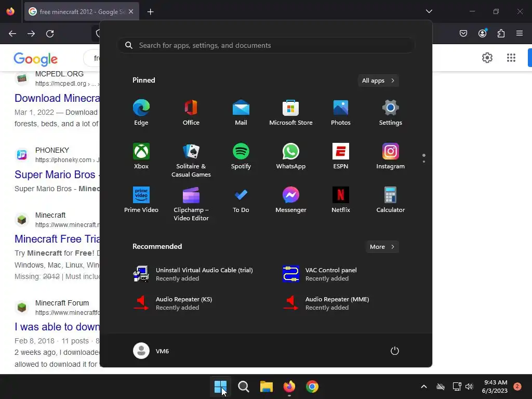Viewport: 532px width, 399px height.
Task: Open Spotify from pinned apps
Action: pyautogui.click(x=241, y=156)
